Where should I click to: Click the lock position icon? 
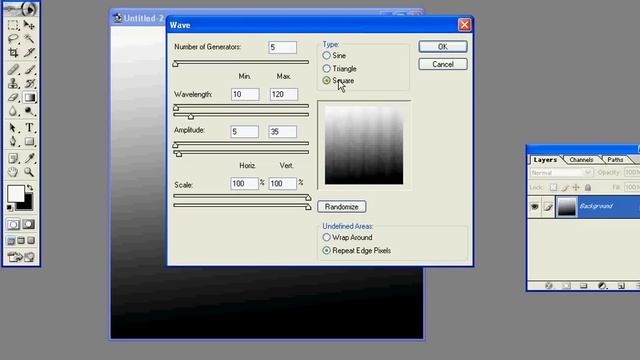point(576,187)
